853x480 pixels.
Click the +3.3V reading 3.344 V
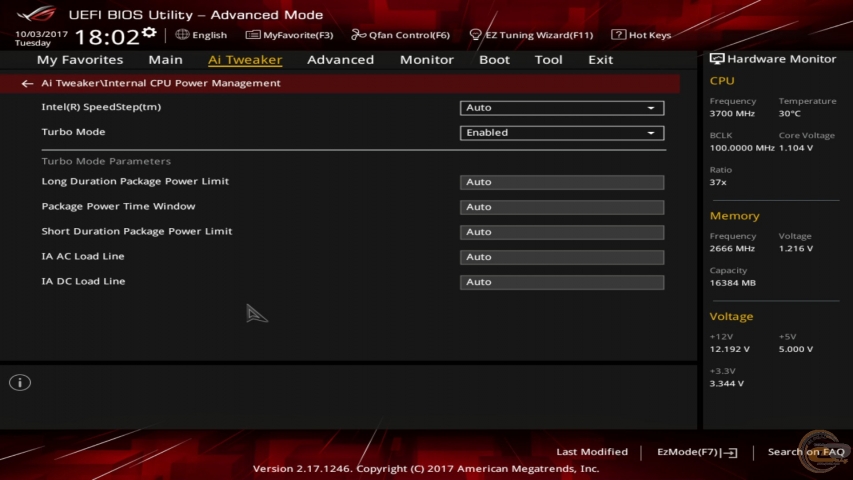(727, 384)
